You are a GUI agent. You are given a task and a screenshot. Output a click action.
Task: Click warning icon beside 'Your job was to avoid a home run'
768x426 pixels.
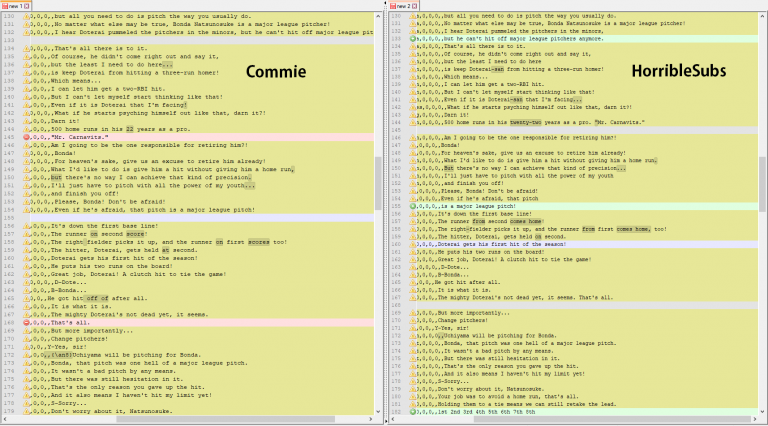point(412,397)
